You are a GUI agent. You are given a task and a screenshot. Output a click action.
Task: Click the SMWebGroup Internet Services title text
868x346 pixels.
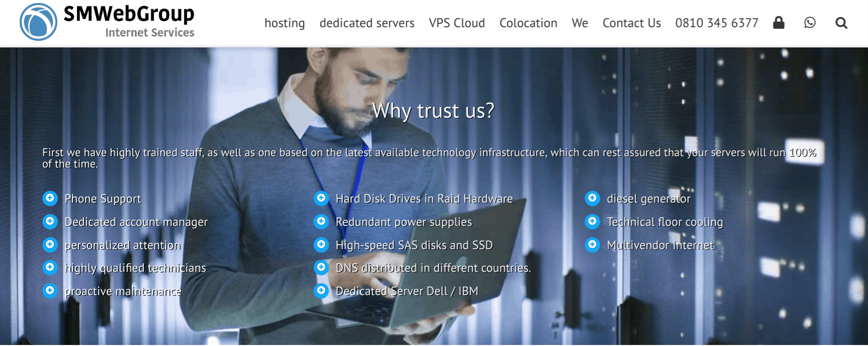pos(129,21)
